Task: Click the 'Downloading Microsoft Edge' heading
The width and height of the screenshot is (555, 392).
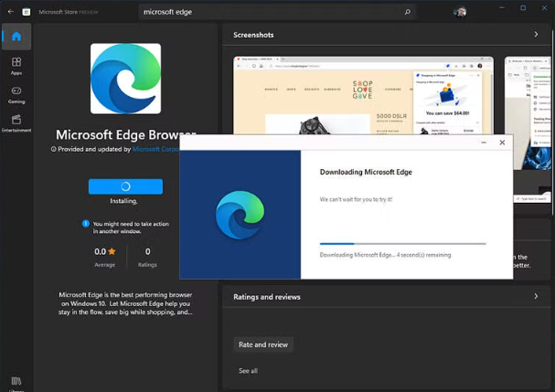Action: [x=366, y=173]
